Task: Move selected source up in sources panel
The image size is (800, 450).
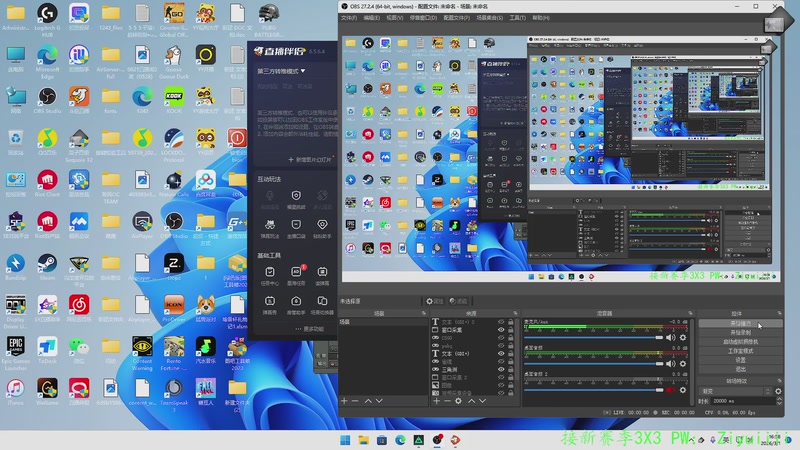Action: click(x=471, y=401)
